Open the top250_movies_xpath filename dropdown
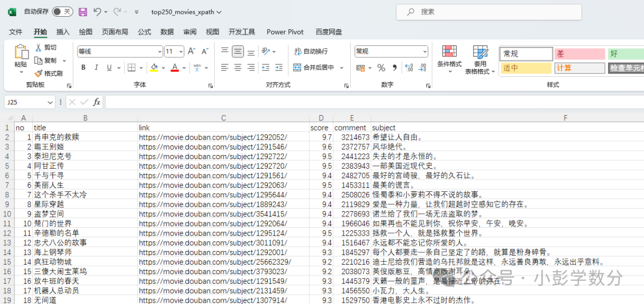Viewport: 644px width, 304px height. [219, 13]
